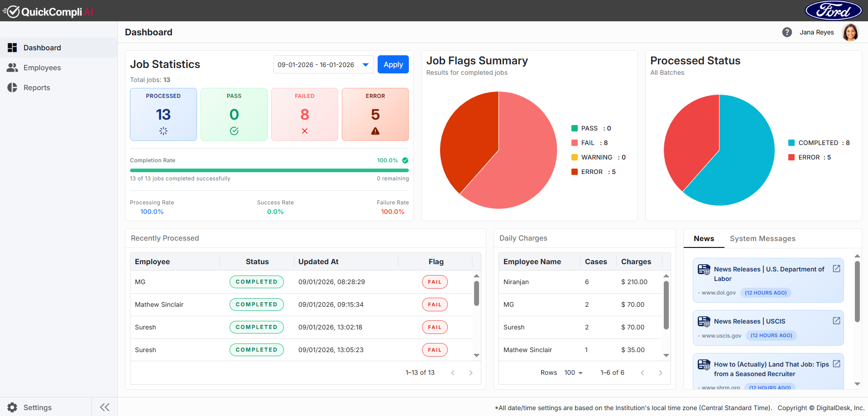Image resolution: width=868 pixels, height=416 pixels.
Task: Open Employees from the sidebar menu
Action: pos(59,68)
